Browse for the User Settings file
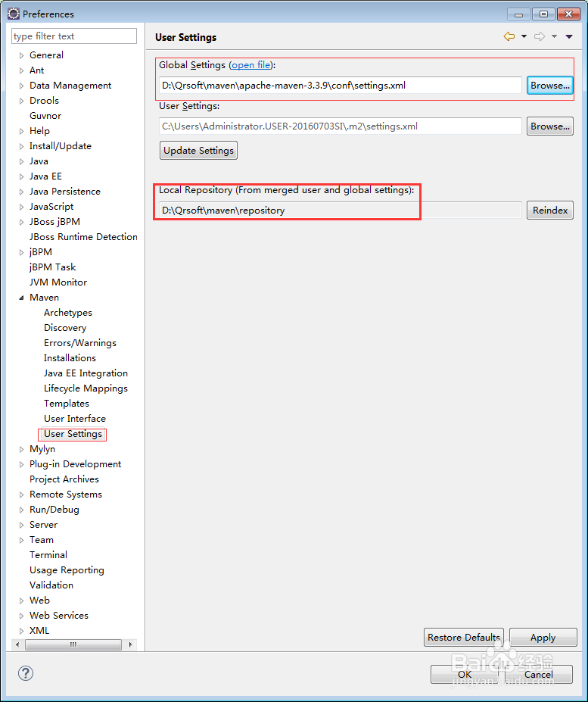The height and width of the screenshot is (702, 588). tap(549, 126)
